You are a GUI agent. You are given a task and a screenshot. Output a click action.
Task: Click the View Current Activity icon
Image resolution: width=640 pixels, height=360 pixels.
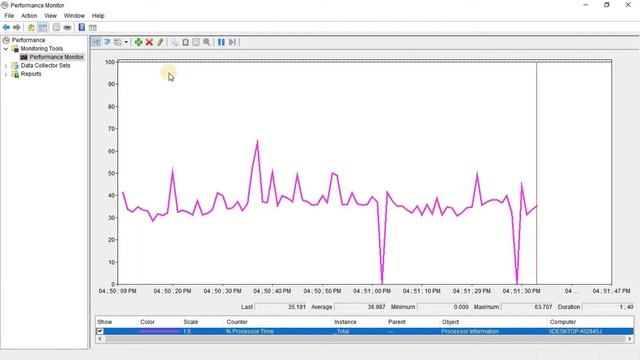(96, 42)
